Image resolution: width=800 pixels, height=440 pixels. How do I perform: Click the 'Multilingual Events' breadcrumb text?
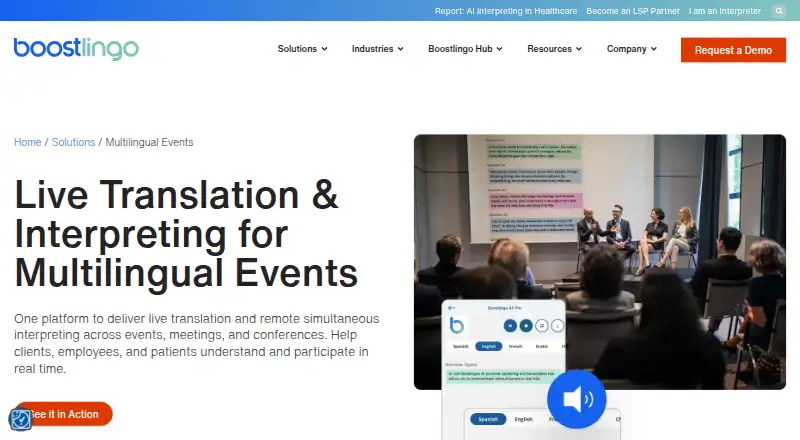pyautogui.click(x=149, y=142)
